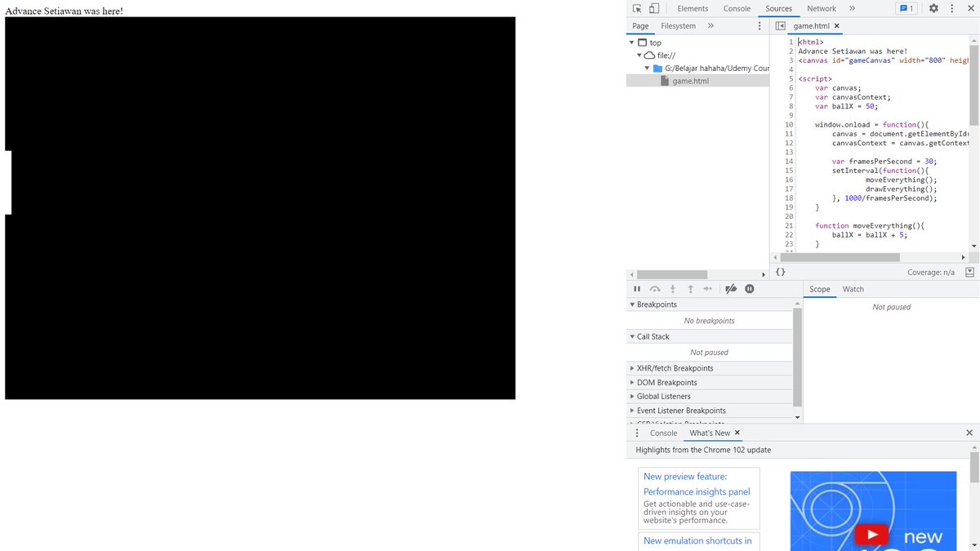Image resolution: width=980 pixels, height=551 pixels.
Task: Play the Chrome 102 update video
Action: (871, 535)
